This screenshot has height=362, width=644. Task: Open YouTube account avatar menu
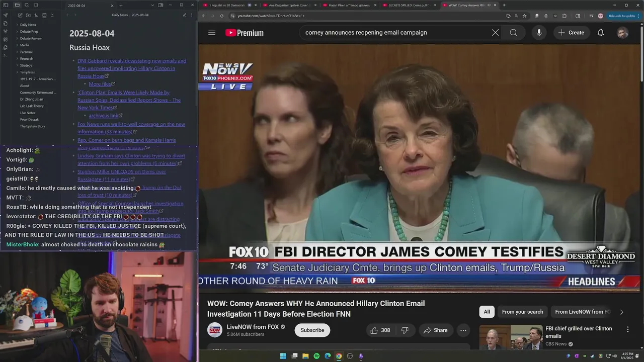coord(623,33)
